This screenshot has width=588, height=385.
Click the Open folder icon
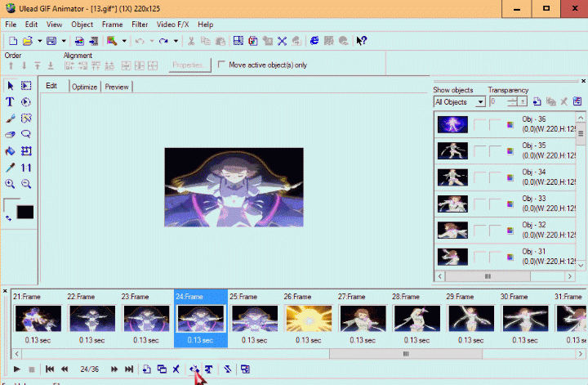coord(28,41)
